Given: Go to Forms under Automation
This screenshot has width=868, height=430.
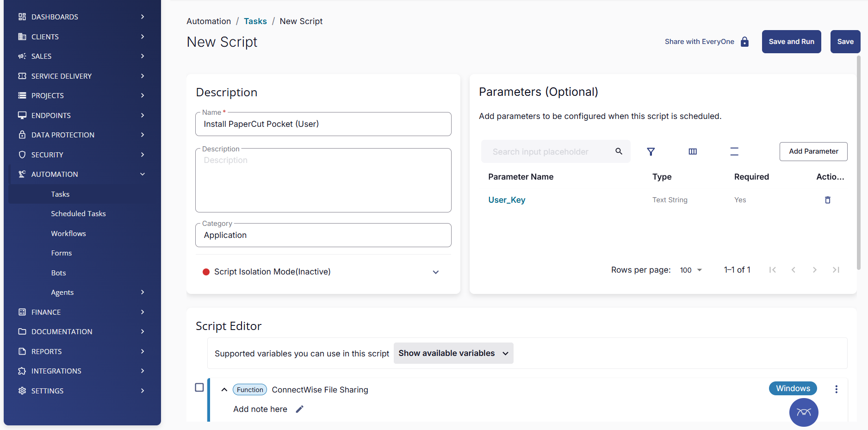Looking at the screenshot, I should [x=62, y=253].
